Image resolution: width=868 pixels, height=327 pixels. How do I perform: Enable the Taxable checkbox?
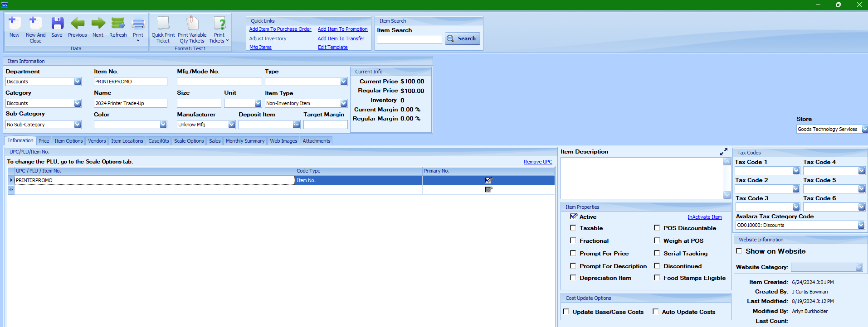pos(573,228)
